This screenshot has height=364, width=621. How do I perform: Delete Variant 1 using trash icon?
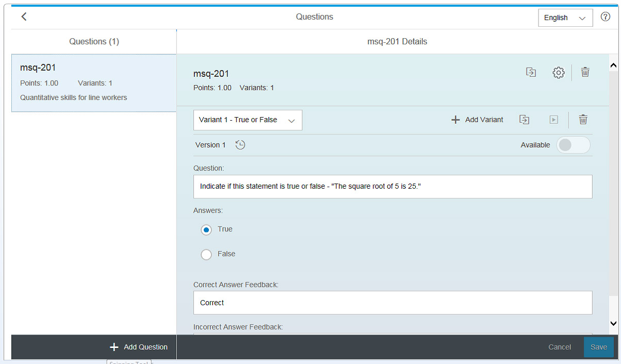pos(583,120)
